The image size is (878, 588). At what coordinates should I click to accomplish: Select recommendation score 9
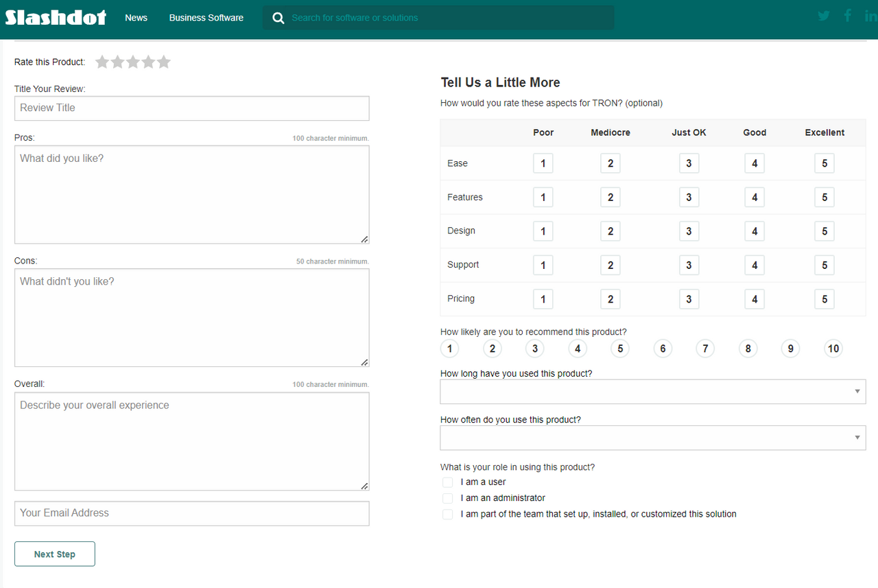coord(790,349)
